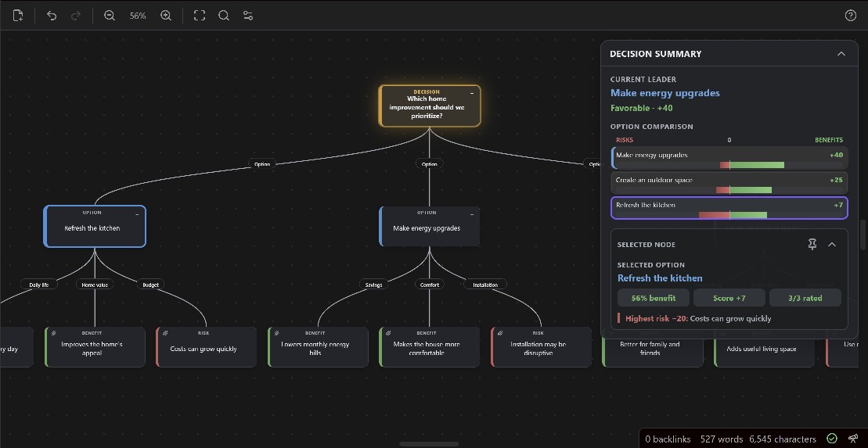Viewport: 868px width, 448px height.
Task: Click the icon on Makes the house more comfortable node
Action: coord(389,333)
